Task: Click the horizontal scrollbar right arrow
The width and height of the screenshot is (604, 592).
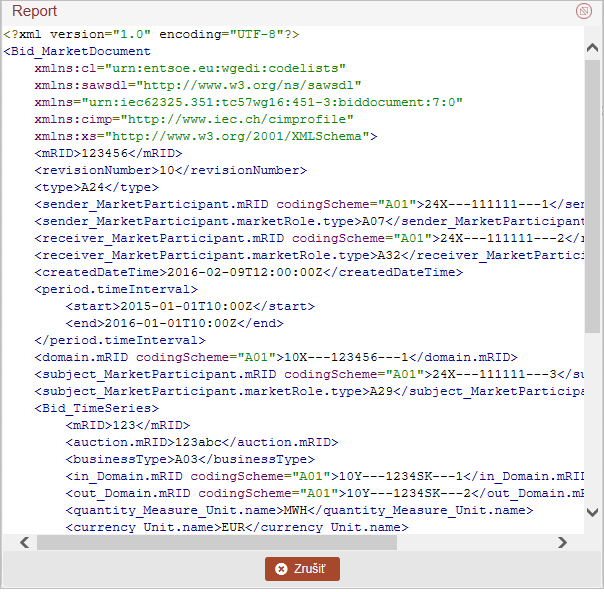Action: 563,542
